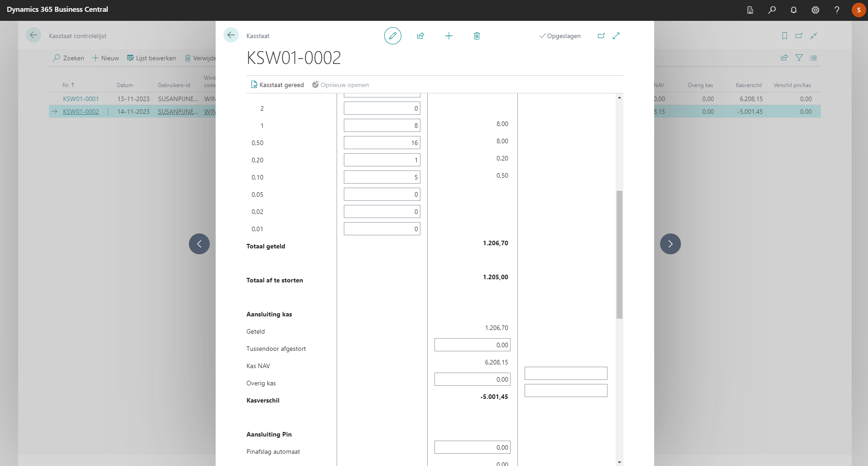Click count field for denomination 0,20
The image size is (868, 466).
point(382,160)
